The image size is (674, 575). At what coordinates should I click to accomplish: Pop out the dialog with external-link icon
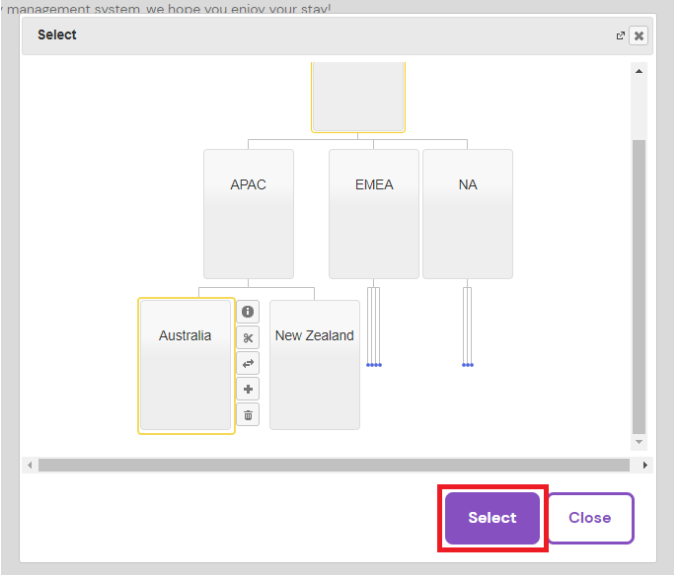(x=621, y=35)
